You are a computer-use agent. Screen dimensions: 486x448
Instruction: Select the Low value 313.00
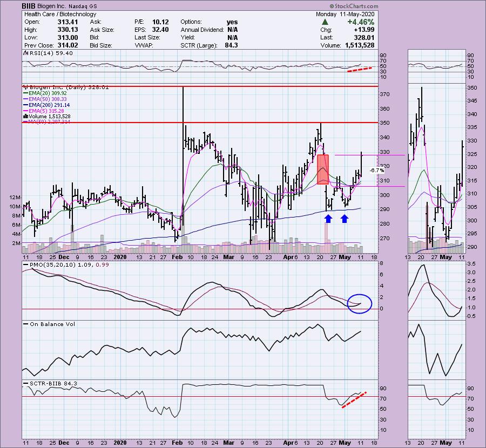tap(67, 37)
